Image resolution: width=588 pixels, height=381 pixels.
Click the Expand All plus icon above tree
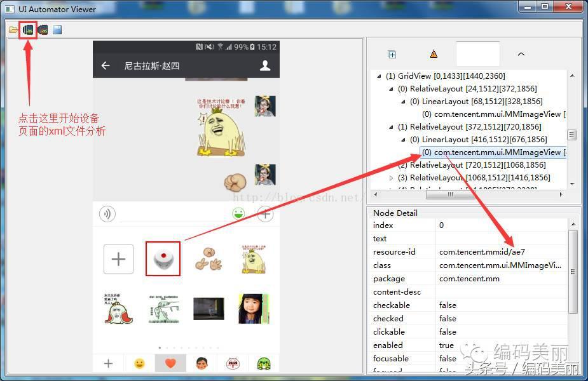(x=392, y=55)
